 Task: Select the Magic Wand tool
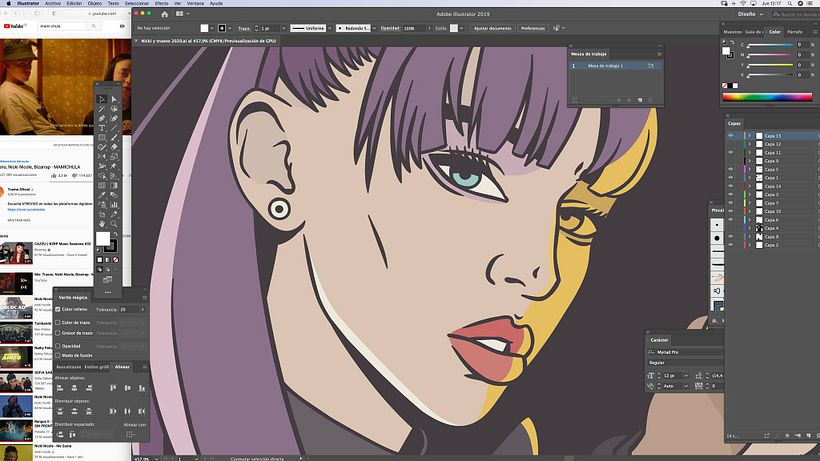click(102, 109)
